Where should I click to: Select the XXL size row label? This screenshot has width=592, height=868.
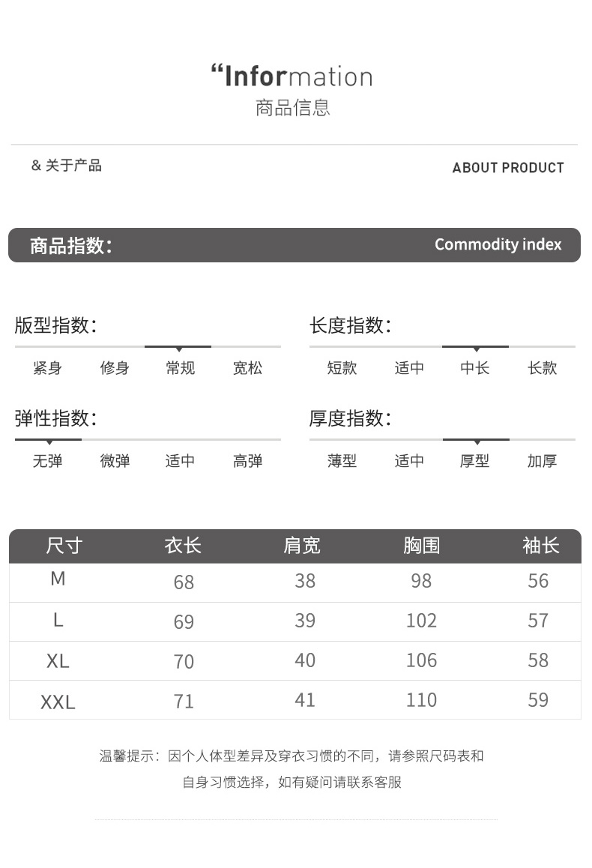pyautogui.click(x=58, y=702)
